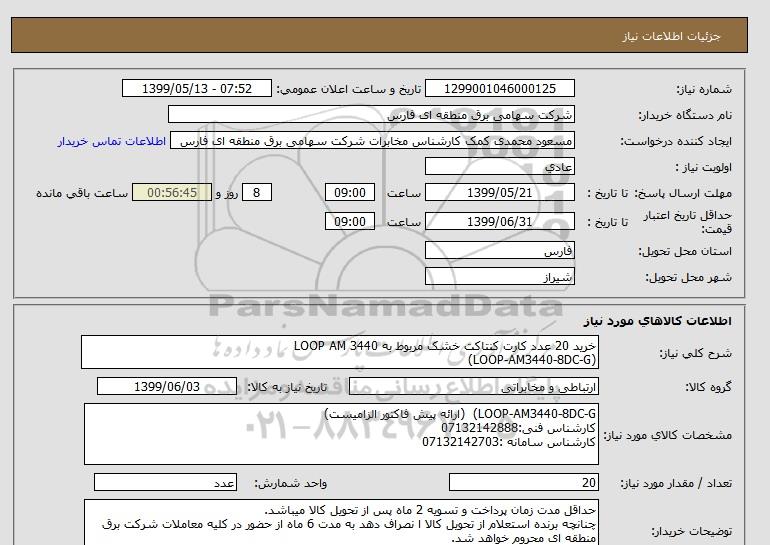Click the label تاریخ و ساعت اعلان عمومی

(x=349, y=89)
